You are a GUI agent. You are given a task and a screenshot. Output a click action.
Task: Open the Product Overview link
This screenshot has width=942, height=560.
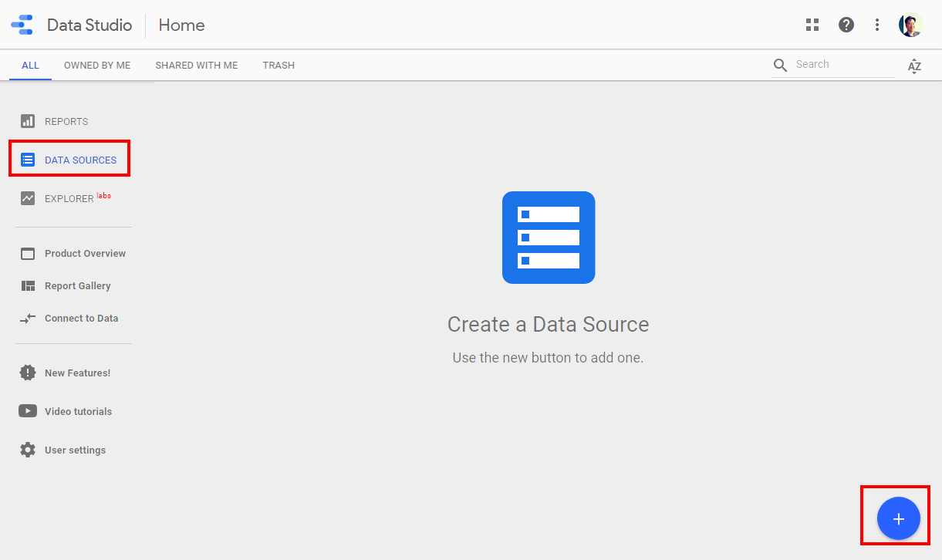click(x=85, y=253)
